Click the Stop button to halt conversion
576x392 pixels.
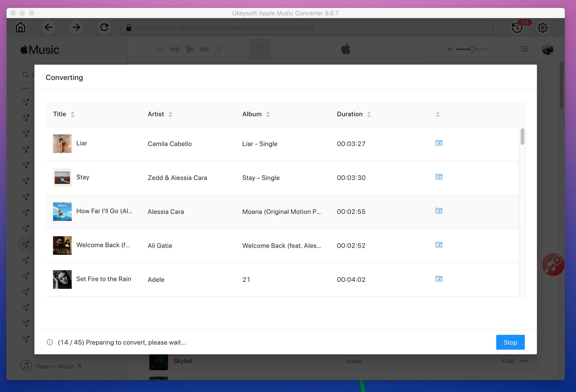point(510,342)
